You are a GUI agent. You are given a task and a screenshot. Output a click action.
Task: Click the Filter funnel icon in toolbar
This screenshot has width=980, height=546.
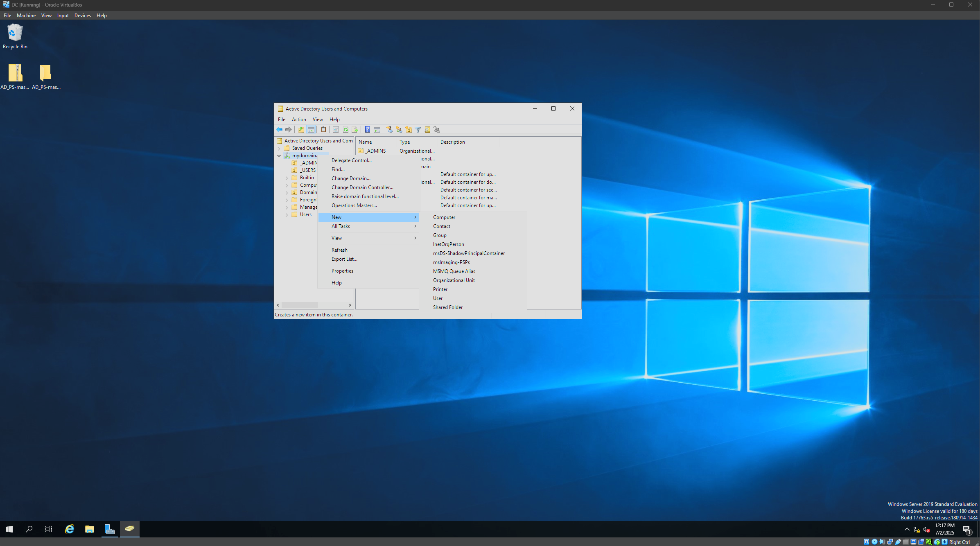coord(418,130)
